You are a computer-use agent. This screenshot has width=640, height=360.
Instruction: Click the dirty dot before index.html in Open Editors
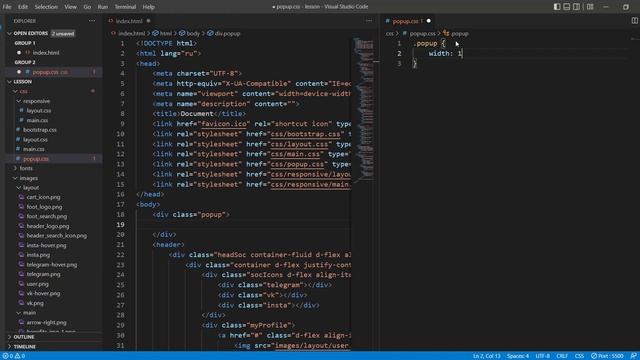(x=19, y=53)
